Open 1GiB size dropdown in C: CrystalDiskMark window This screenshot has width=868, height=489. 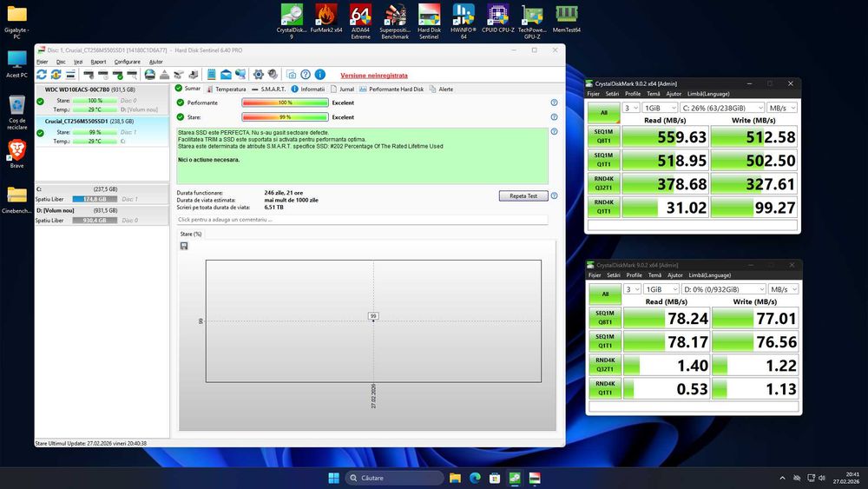(x=661, y=108)
